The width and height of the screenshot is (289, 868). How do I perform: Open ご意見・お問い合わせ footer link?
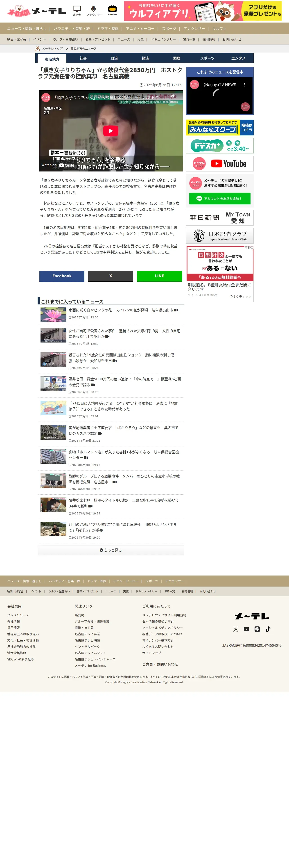click(160, 664)
